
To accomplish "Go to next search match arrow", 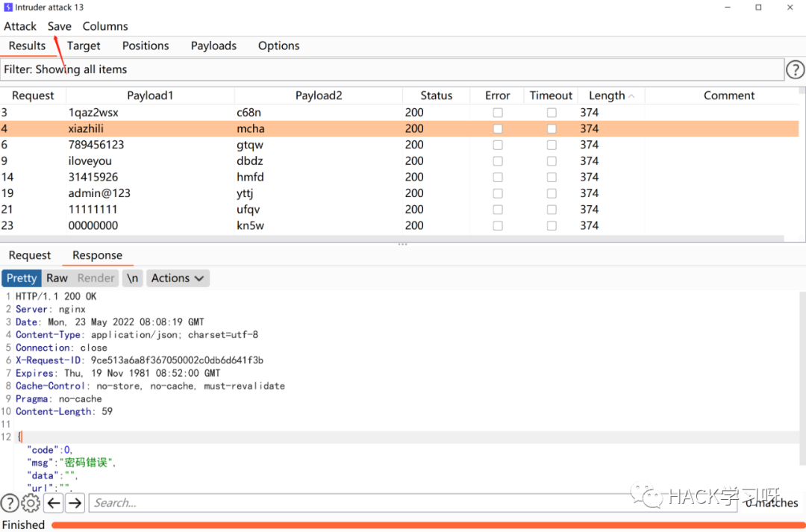I will [x=75, y=503].
